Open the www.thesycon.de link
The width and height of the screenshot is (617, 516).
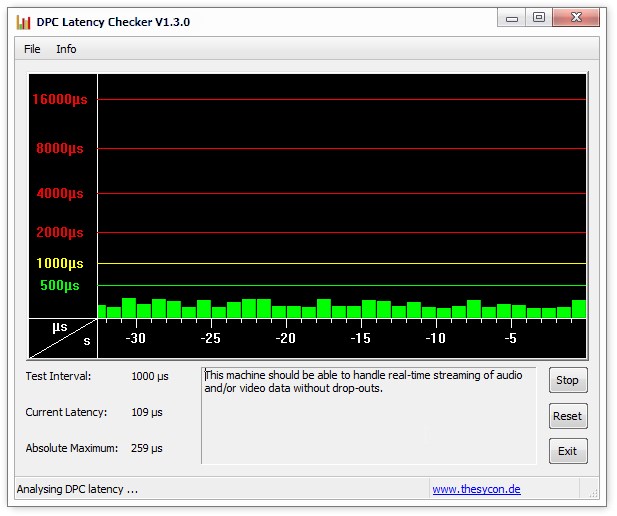(476, 490)
